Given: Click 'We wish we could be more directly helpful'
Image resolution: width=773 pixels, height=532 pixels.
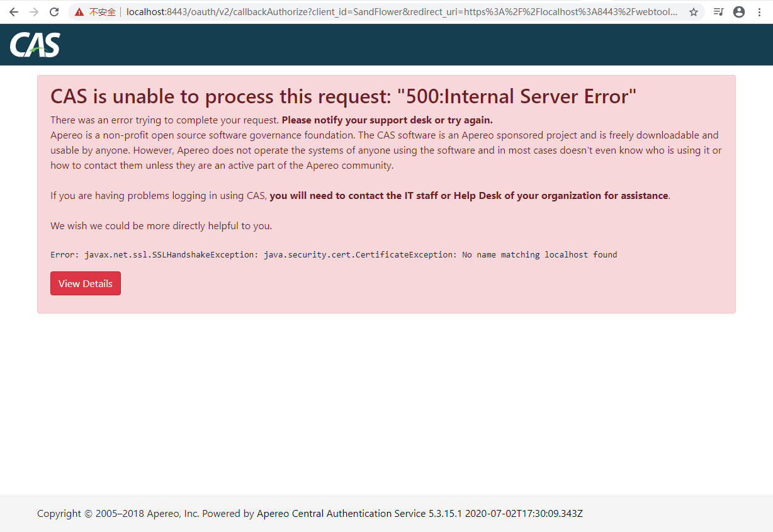Looking at the screenshot, I should coord(161,226).
